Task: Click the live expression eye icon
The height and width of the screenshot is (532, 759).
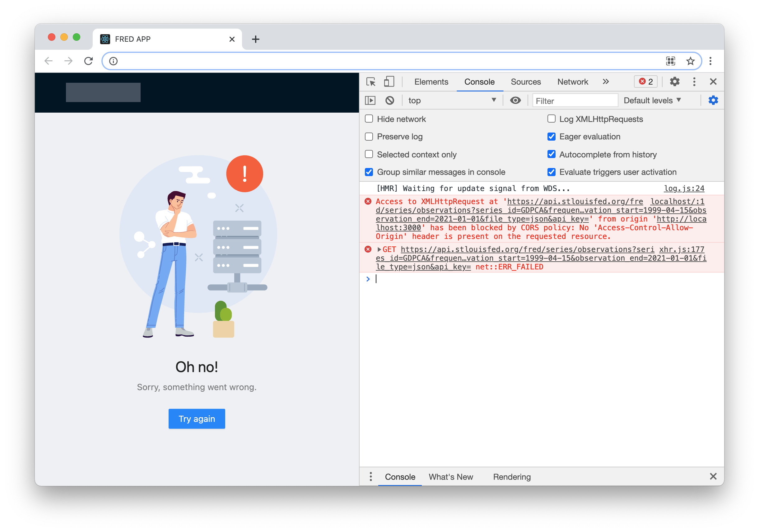Action: coord(515,100)
